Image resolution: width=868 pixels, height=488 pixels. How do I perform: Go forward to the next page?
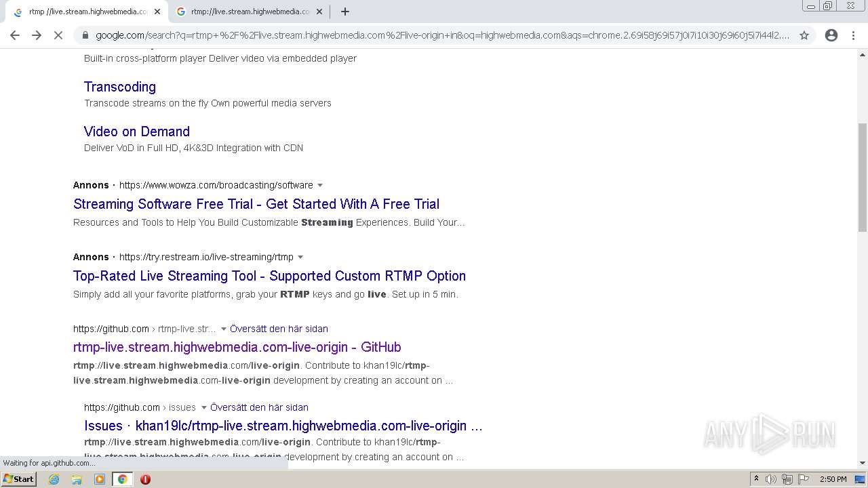(x=37, y=35)
